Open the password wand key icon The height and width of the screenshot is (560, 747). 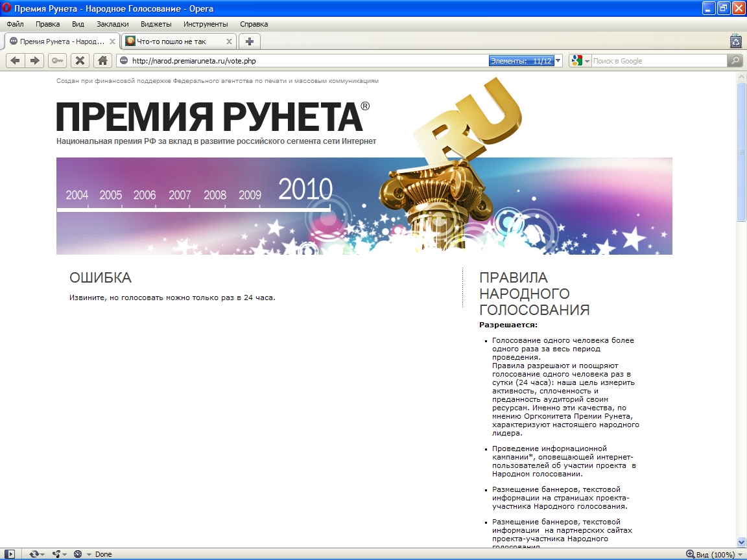tap(57, 60)
